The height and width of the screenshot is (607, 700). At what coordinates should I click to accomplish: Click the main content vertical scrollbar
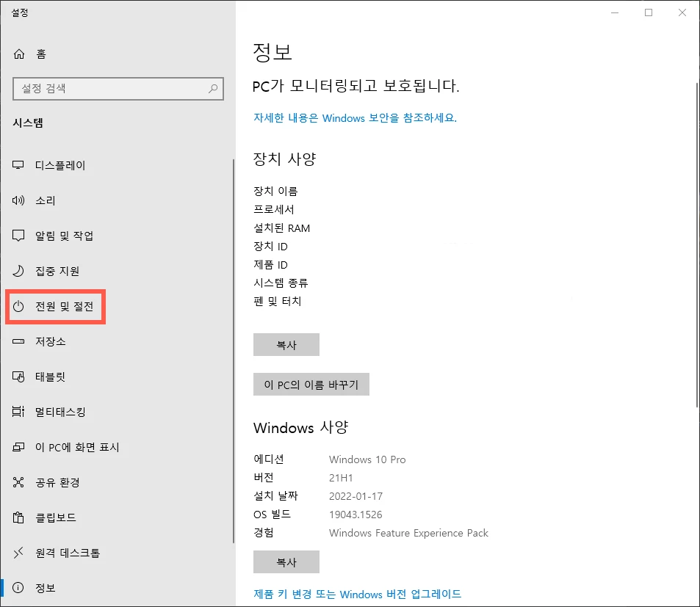(x=697, y=244)
